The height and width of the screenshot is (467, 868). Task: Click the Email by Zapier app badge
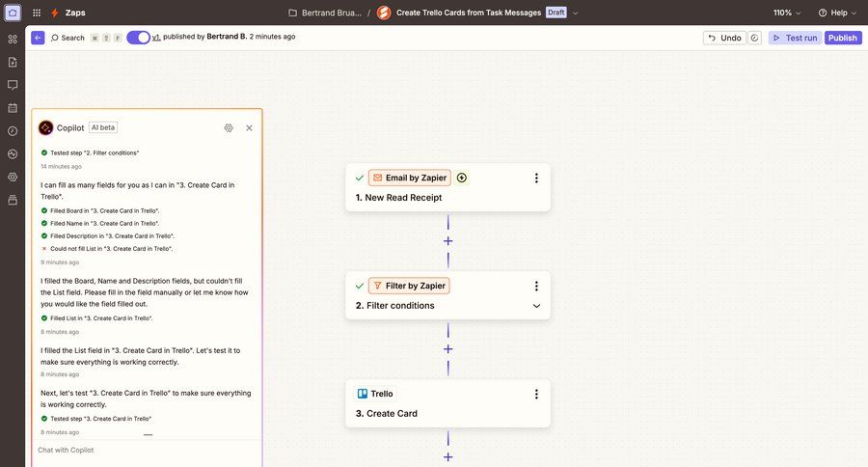[410, 178]
